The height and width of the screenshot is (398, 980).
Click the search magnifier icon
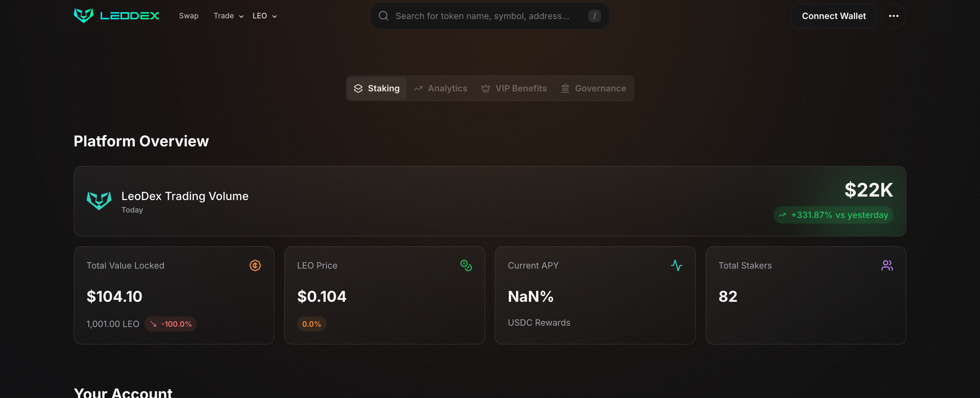[x=383, y=16]
